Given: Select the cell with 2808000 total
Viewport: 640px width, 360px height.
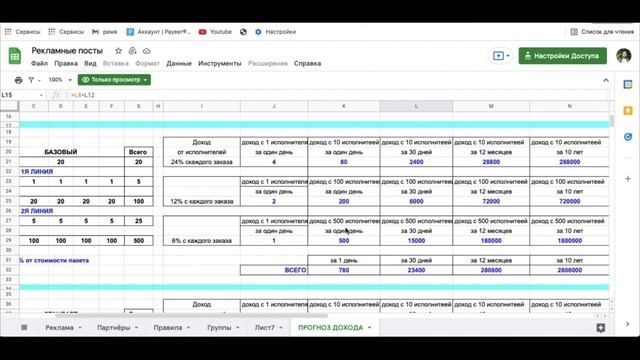Looking at the screenshot, I should pos(569,270).
